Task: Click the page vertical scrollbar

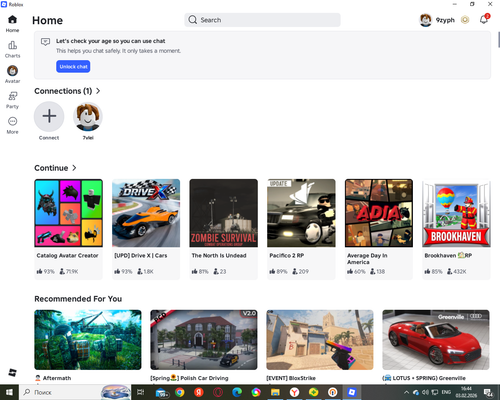Action: click(x=499, y=40)
